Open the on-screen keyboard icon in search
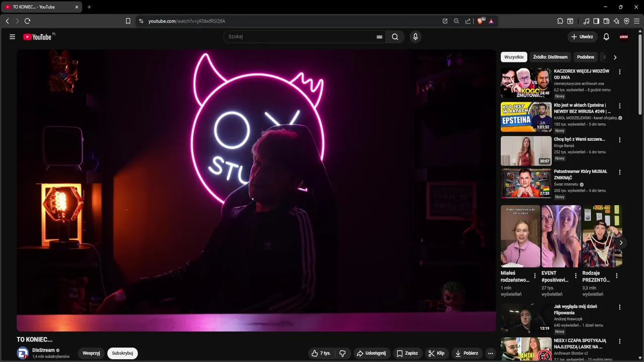This screenshot has width=644, height=362. click(379, 37)
